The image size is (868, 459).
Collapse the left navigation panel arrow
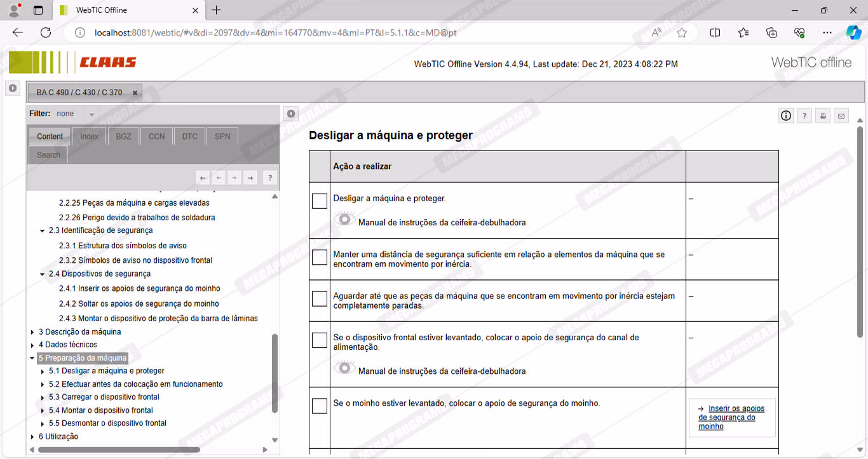(291, 114)
